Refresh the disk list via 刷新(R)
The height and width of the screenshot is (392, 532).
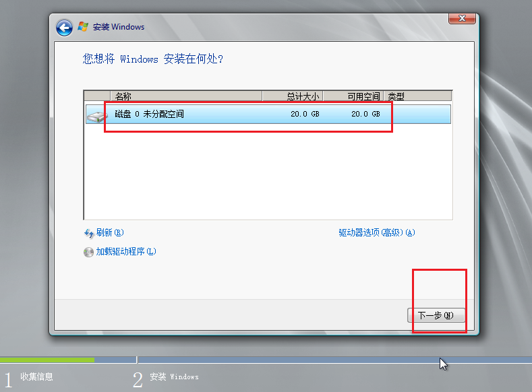[x=110, y=233]
